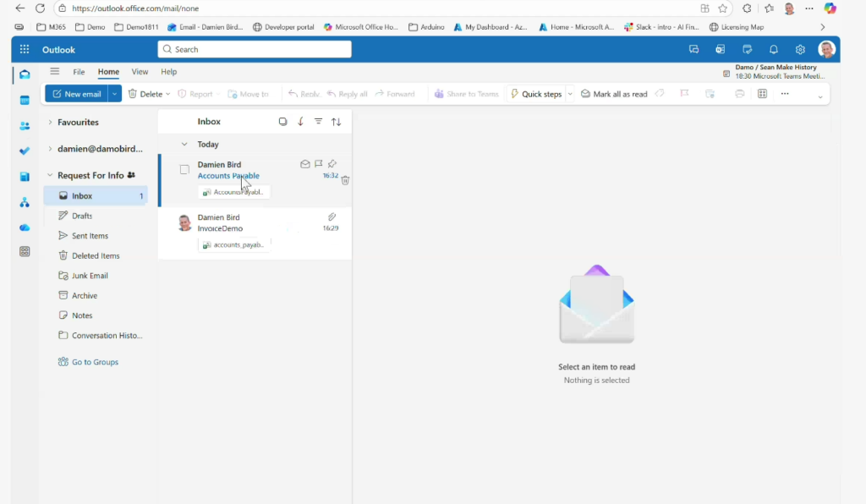
Task: Click the notifications bell icon
Action: pyautogui.click(x=773, y=50)
